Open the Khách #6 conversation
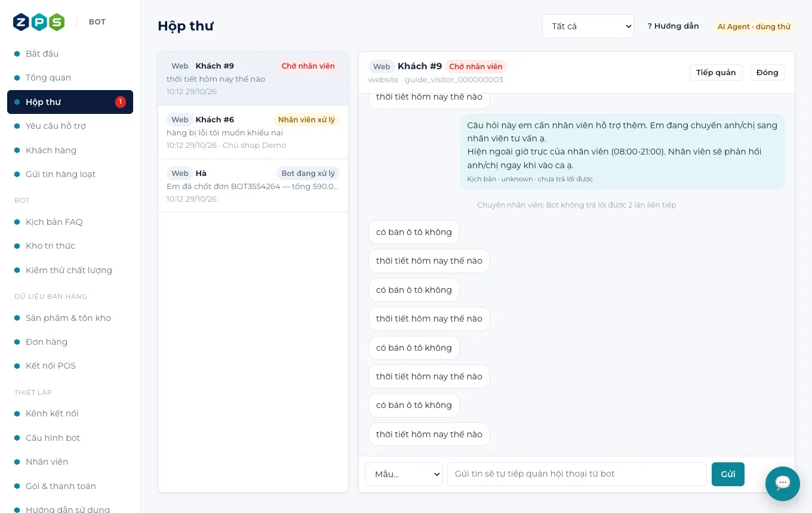 tap(253, 132)
